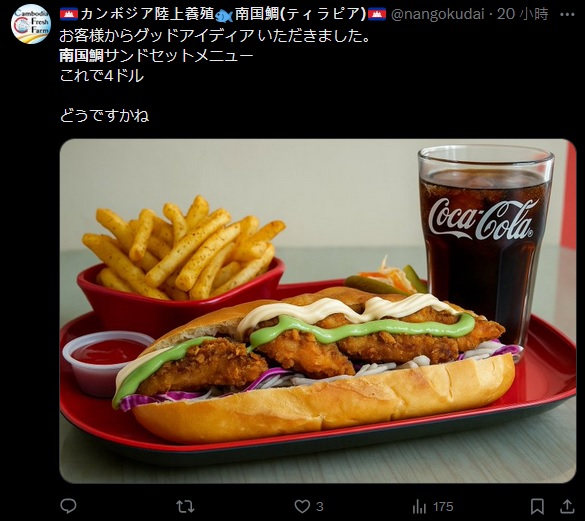This screenshot has height=521, width=585.
Task: Bookmark this tweet
Action: 537,507
